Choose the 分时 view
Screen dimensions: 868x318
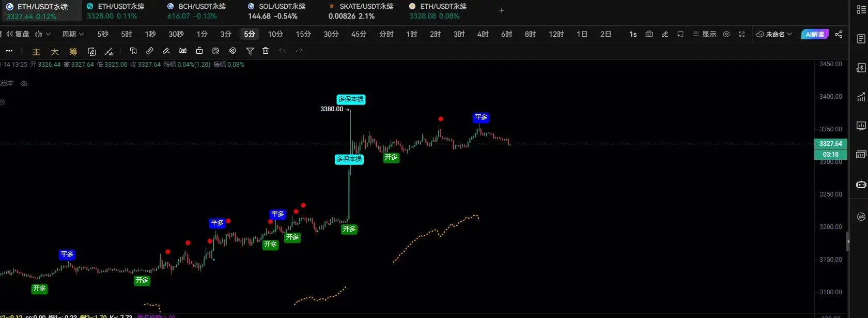point(386,34)
